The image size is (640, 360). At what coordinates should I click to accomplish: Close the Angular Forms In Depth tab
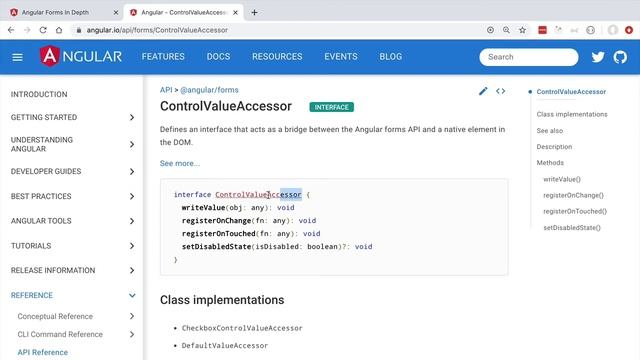(116, 13)
